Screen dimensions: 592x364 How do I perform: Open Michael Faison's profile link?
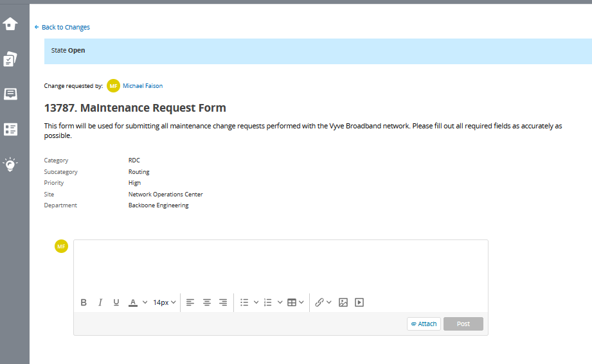pos(143,85)
